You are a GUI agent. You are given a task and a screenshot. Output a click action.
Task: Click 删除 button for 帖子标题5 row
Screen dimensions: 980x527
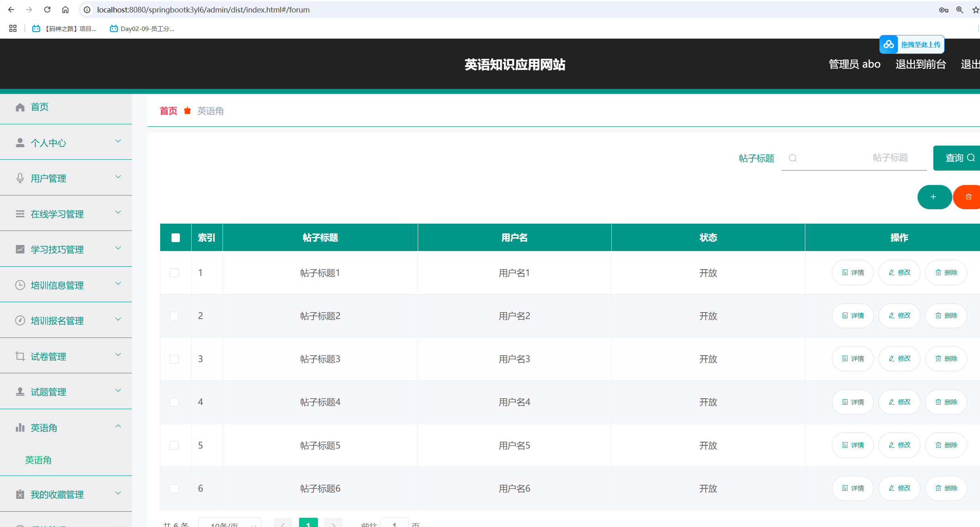tap(946, 445)
